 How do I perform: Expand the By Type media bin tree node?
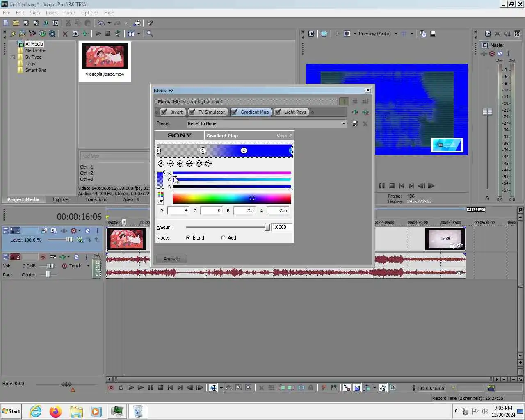(13, 57)
